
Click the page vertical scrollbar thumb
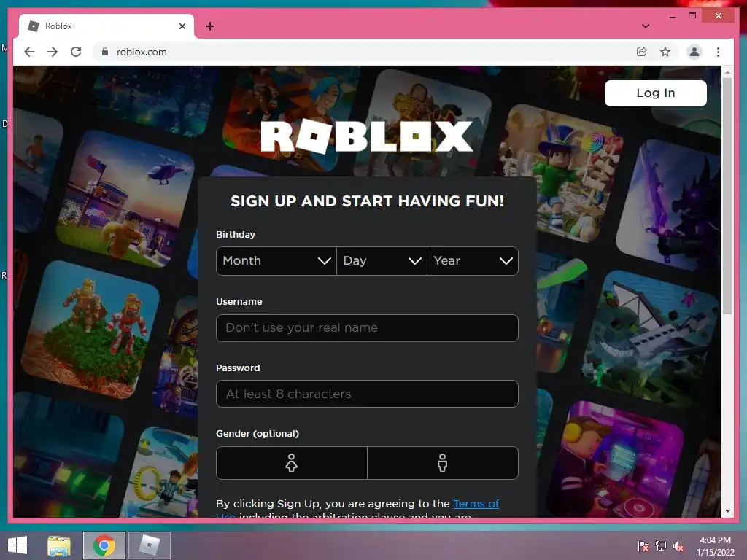pos(727,196)
